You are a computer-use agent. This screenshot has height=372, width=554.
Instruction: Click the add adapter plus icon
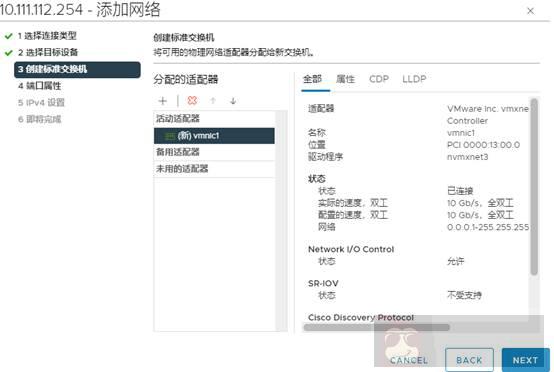point(163,101)
